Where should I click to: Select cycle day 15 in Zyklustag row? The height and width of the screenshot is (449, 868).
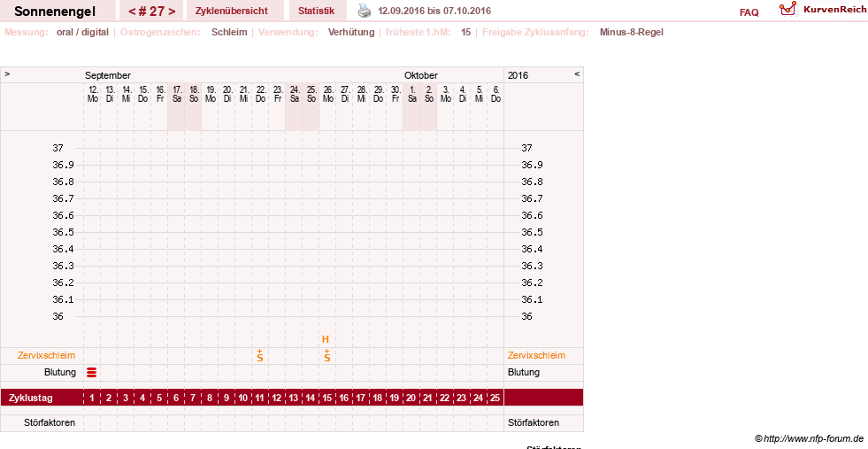(327, 398)
